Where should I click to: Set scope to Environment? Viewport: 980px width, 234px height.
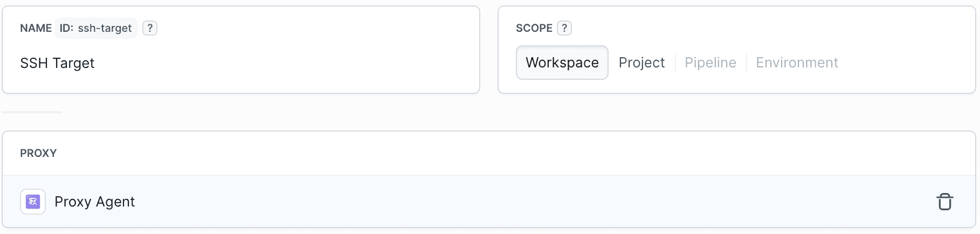797,63
